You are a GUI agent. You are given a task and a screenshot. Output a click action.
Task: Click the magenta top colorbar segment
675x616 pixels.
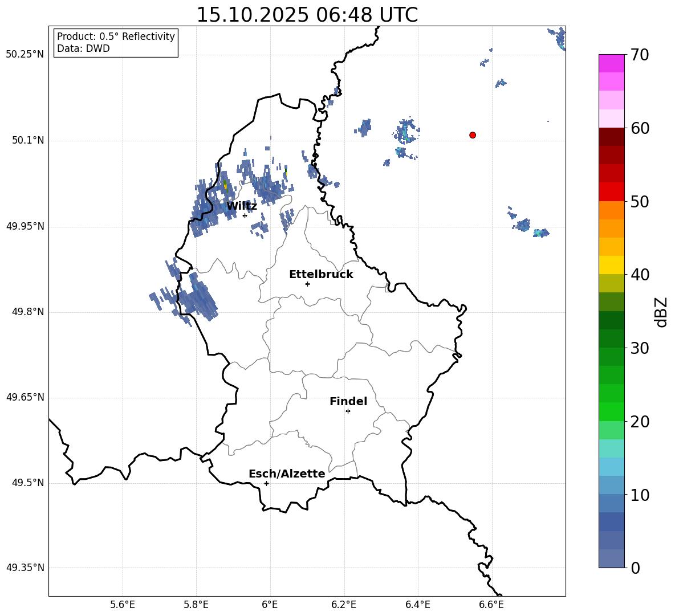tap(611, 63)
